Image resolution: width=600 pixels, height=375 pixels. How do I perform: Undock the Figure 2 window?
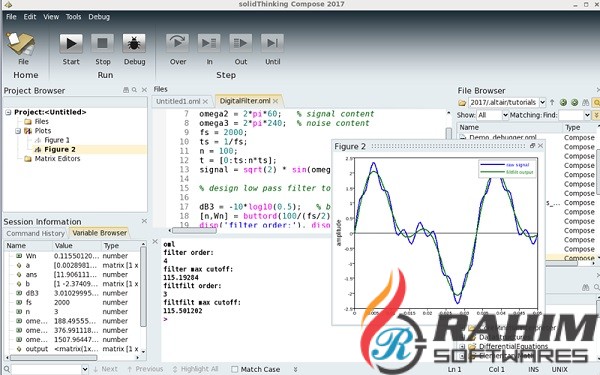[532, 146]
